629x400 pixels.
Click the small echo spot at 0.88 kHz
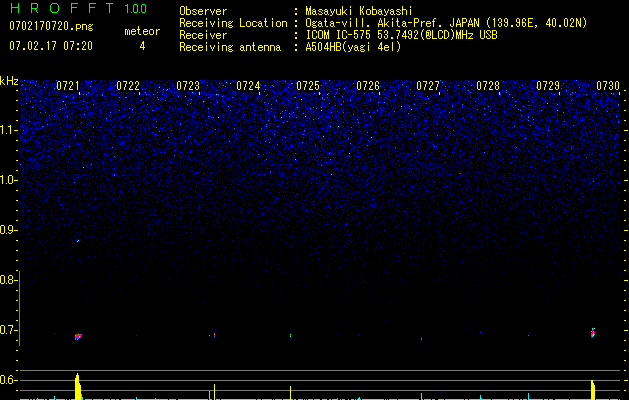(77, 241)
